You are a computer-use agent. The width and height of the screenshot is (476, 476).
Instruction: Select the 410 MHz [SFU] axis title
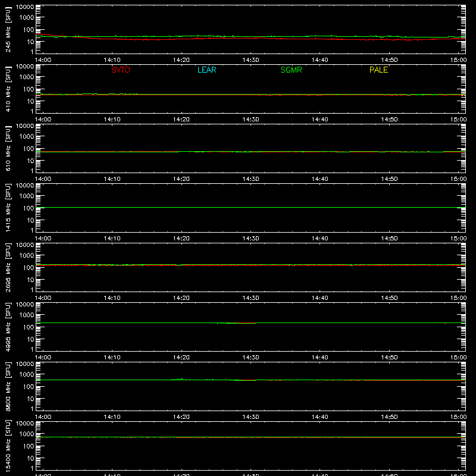8,89
